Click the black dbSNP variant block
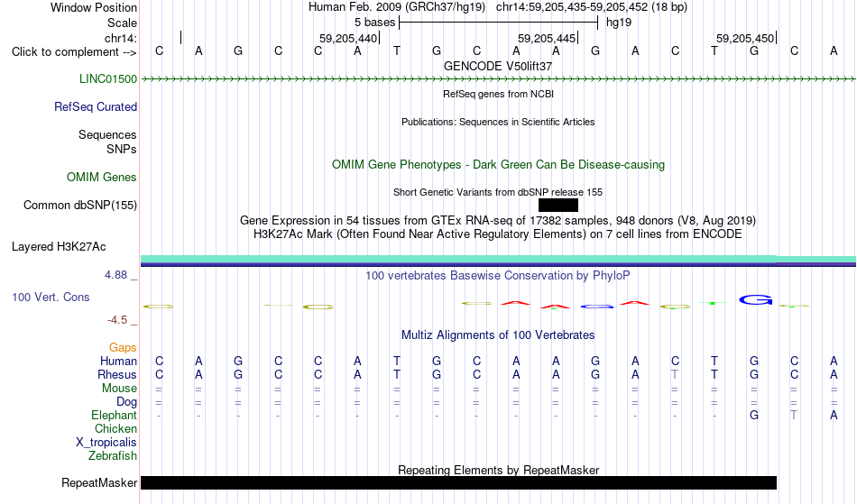Image resolution: width=857 pixels, height=504 pixels. coord(558,206)
